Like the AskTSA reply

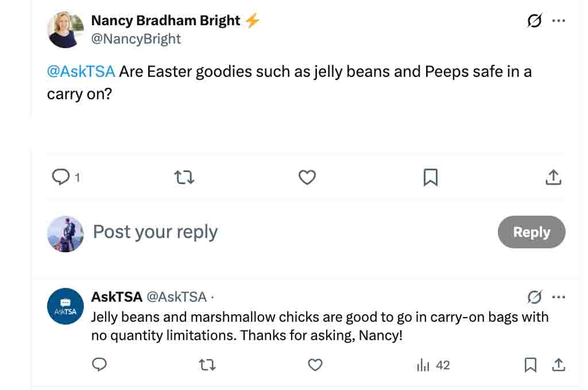point(315,365)
